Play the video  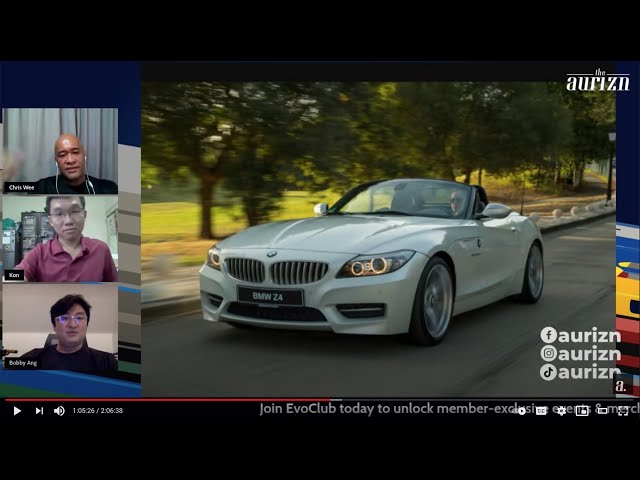(x=17, y=411)
